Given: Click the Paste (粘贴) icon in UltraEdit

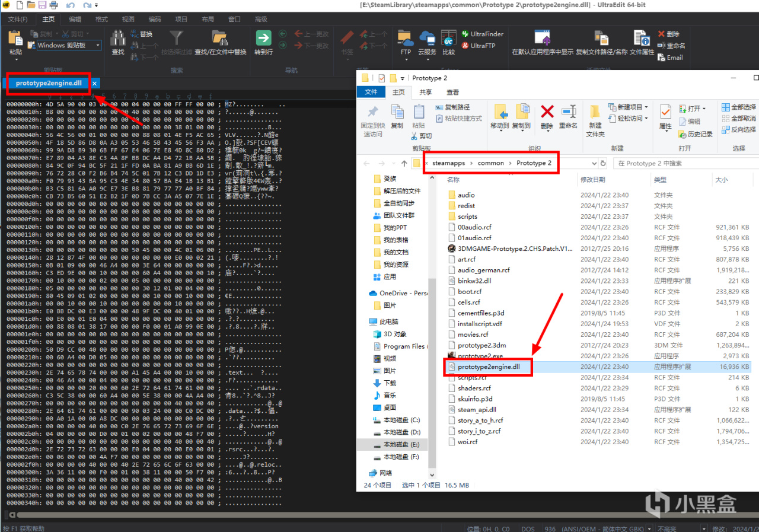Looking at the screenshot, I should click(15, 38).
